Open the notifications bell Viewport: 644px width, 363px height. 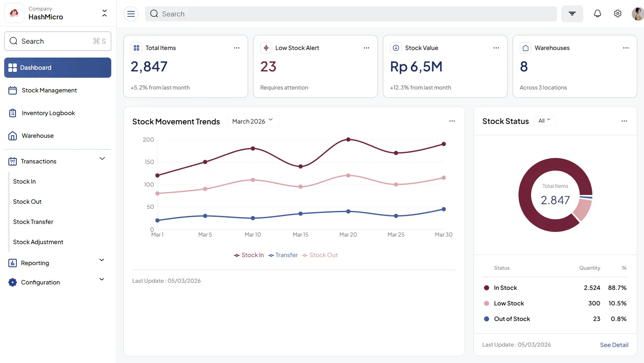coord(597,14)
